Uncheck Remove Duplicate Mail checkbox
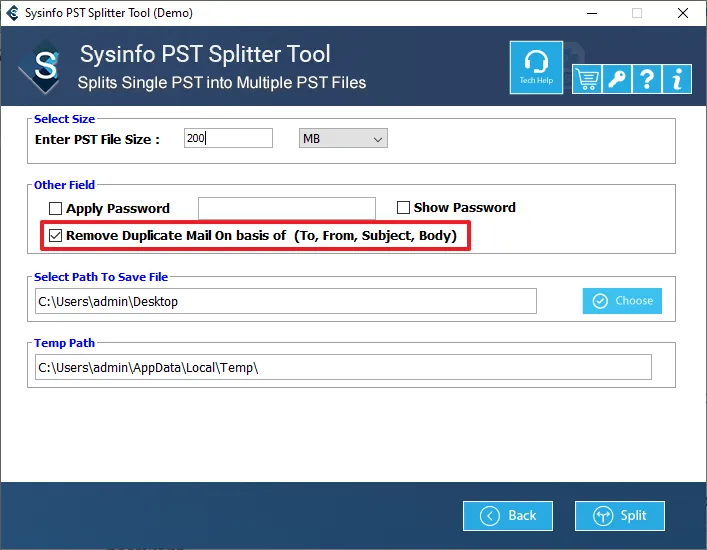This screenshot has width=707, height=550. pos(55,235)
